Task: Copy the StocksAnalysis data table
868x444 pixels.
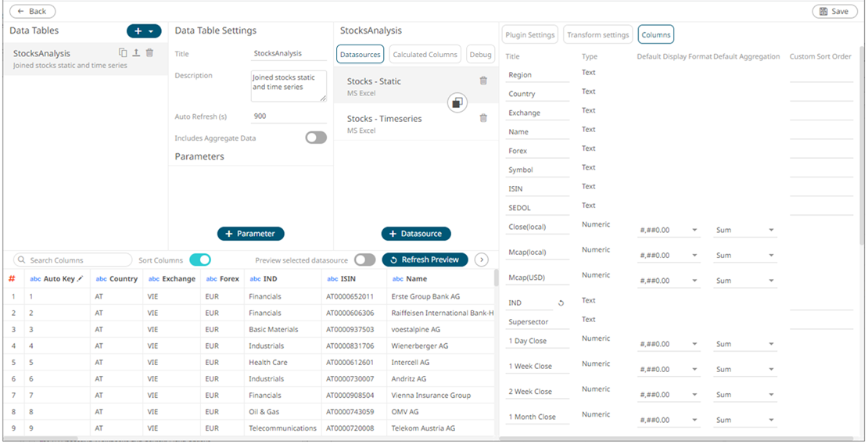Action: point(123,52)
